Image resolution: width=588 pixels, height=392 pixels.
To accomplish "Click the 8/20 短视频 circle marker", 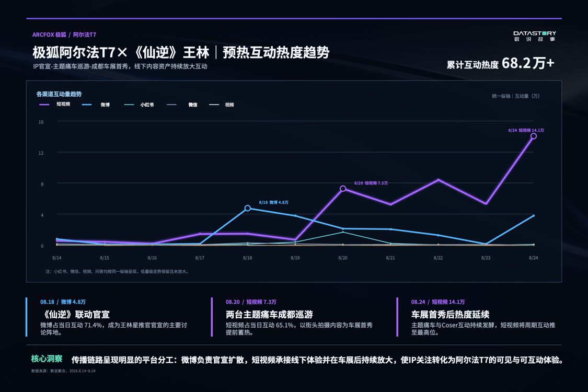I will (343, 188).
